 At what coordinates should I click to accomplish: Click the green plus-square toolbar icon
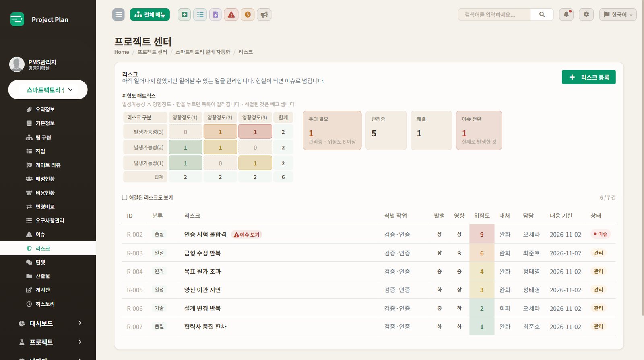pyautogui.click(x=184, y=14)
